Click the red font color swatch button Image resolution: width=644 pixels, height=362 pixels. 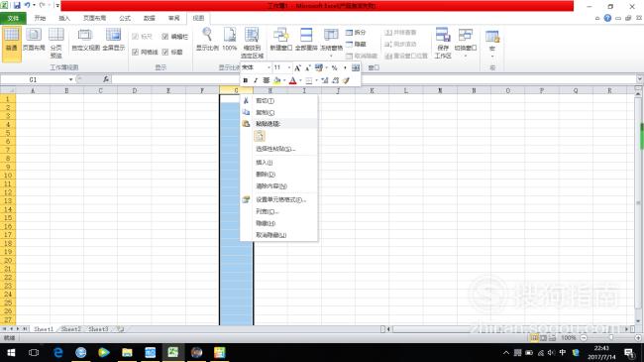point(293,80)
